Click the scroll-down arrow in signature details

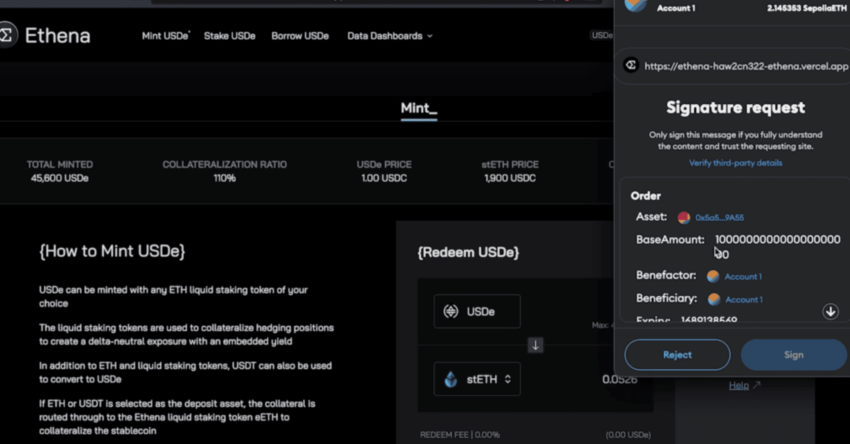tap(830, 312)
